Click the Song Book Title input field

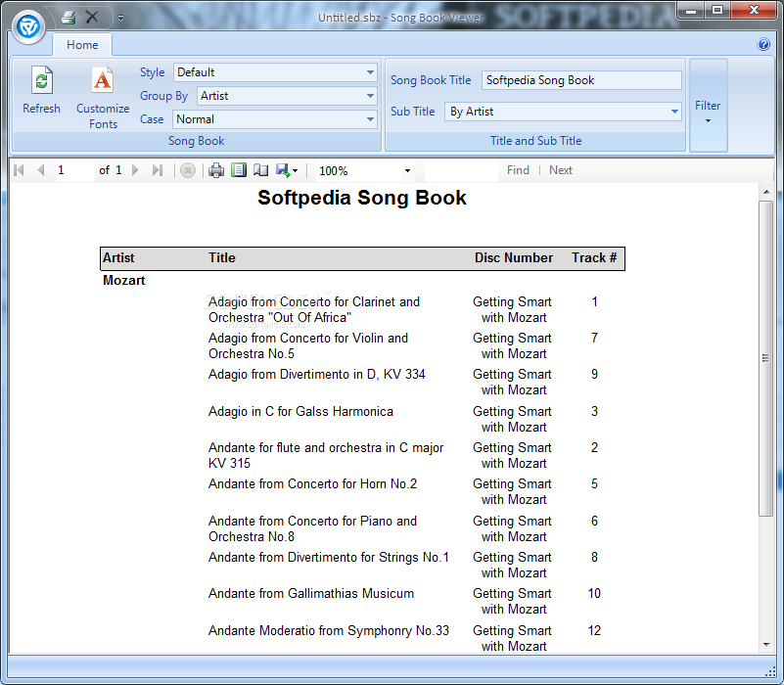[581, 80]
